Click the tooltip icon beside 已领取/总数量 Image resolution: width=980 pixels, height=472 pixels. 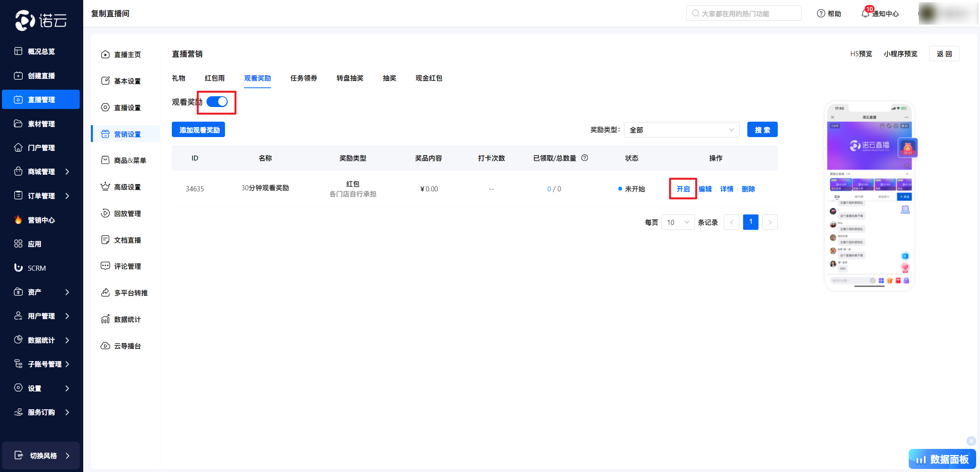tap(584, 158)
